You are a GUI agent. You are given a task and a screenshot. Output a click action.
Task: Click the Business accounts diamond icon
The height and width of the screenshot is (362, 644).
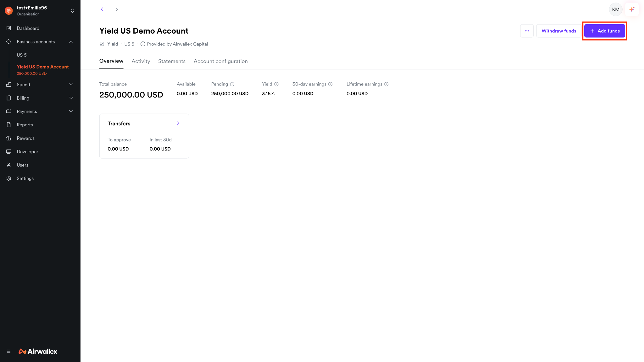click(9, 42)
